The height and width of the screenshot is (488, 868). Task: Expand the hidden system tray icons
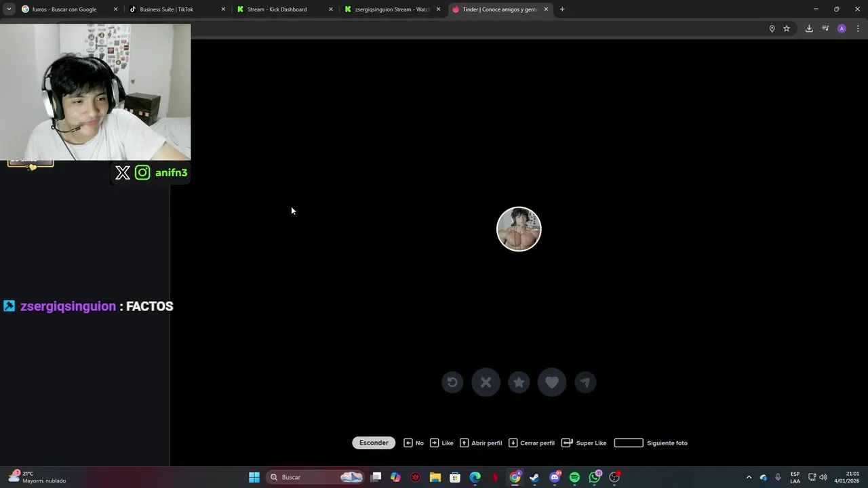coord(749,477)
